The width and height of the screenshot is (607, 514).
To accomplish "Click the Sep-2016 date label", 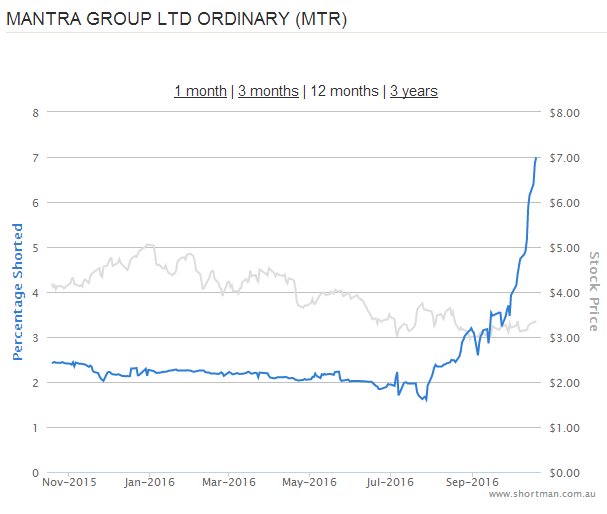I will point(472,482).
